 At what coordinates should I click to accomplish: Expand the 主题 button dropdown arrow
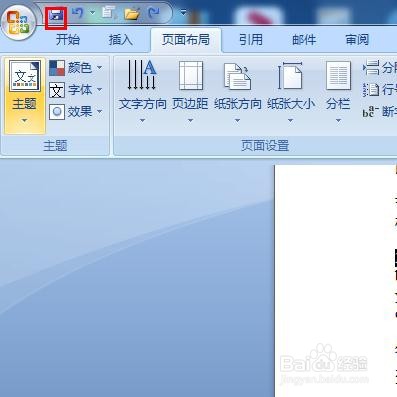coord(24,121)
